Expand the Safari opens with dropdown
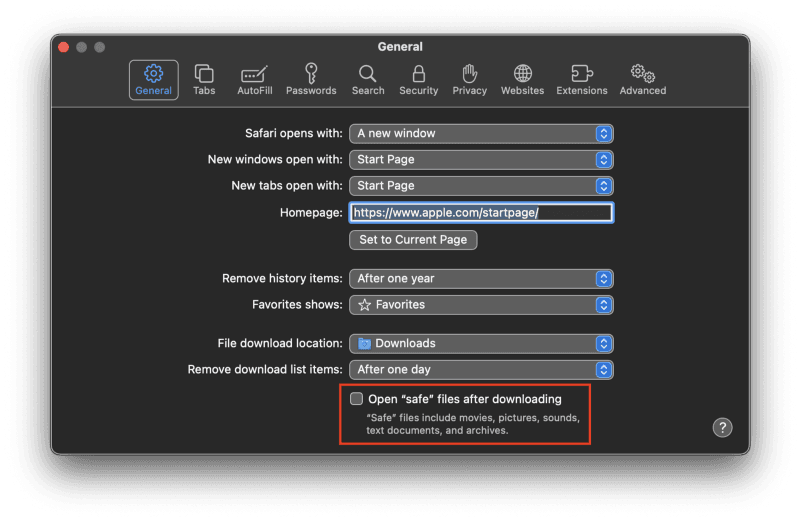Image resolution: width=800 pixels, height=521 pixels. pyautogui.click(x=480, y=133)
